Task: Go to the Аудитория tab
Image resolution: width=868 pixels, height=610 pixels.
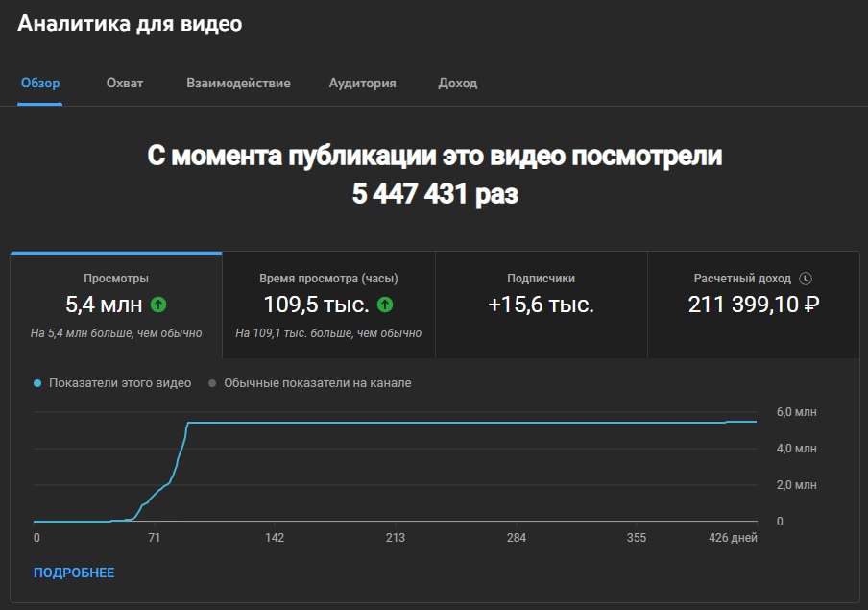Action: pyautogui.click(x=362, y=84)
